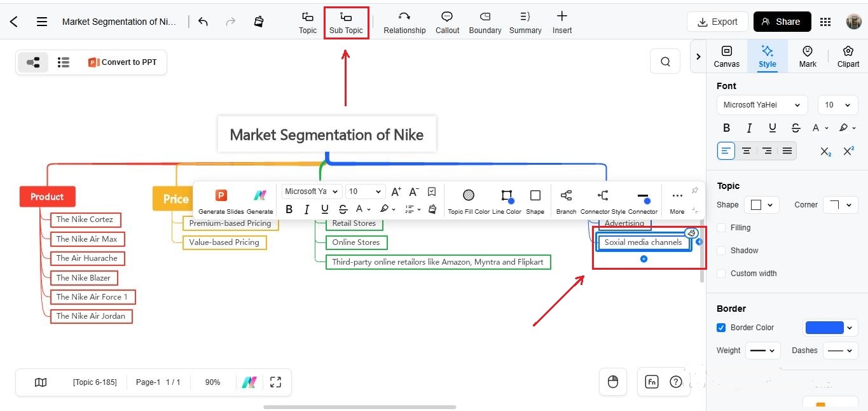
Task: Apply superscript formatting
Action: coord(848,151)
